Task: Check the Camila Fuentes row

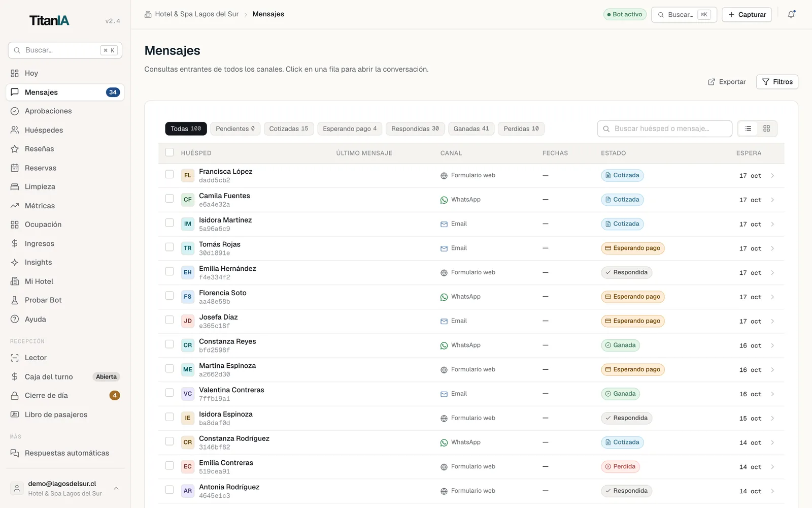Action: tap(170, 199)
